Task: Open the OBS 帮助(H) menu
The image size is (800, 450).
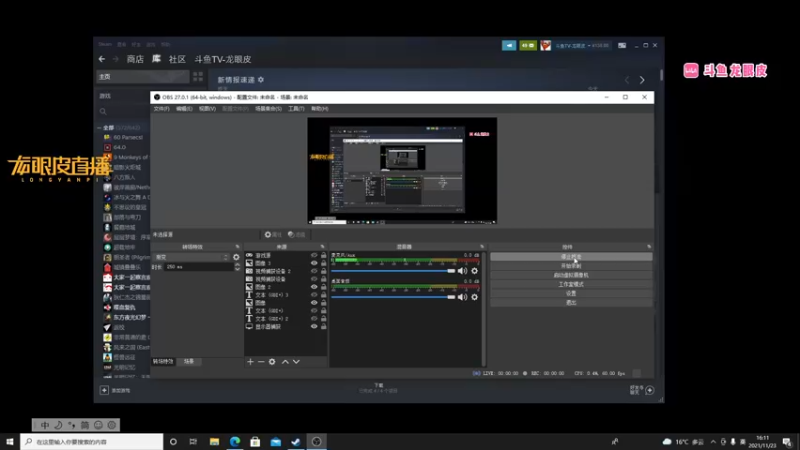Action: tap(319, 109)
